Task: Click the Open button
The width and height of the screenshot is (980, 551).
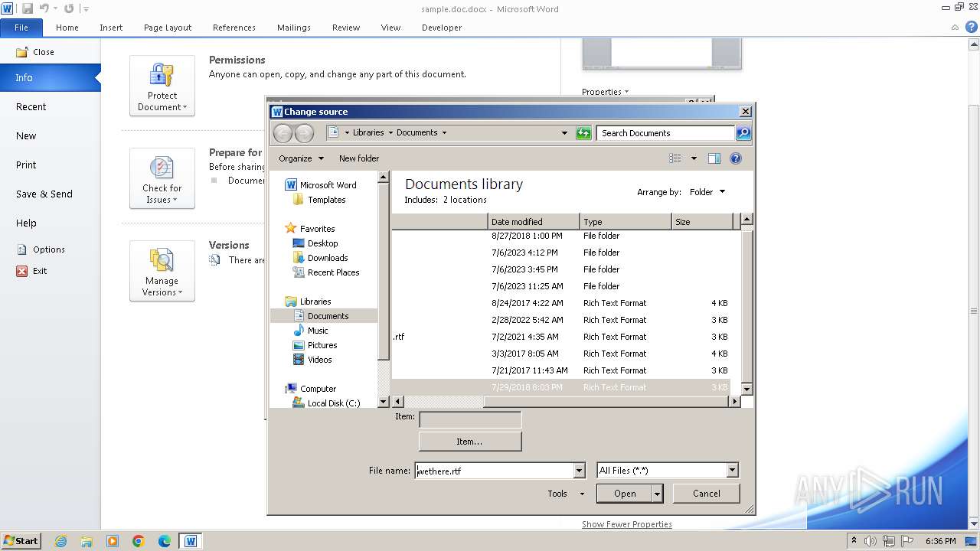Action: (625, 494)
